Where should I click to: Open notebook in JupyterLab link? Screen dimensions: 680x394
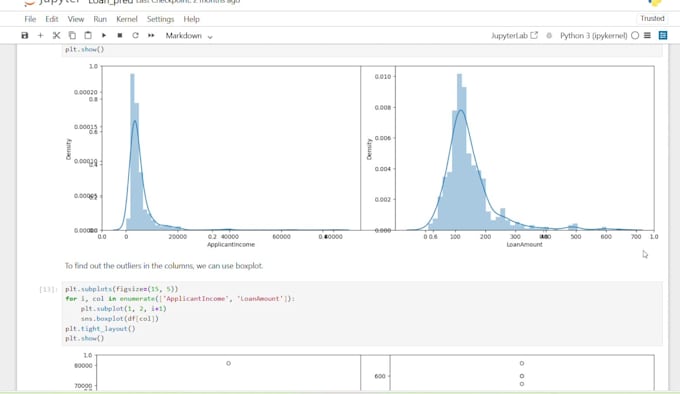(x=514, y=36)
